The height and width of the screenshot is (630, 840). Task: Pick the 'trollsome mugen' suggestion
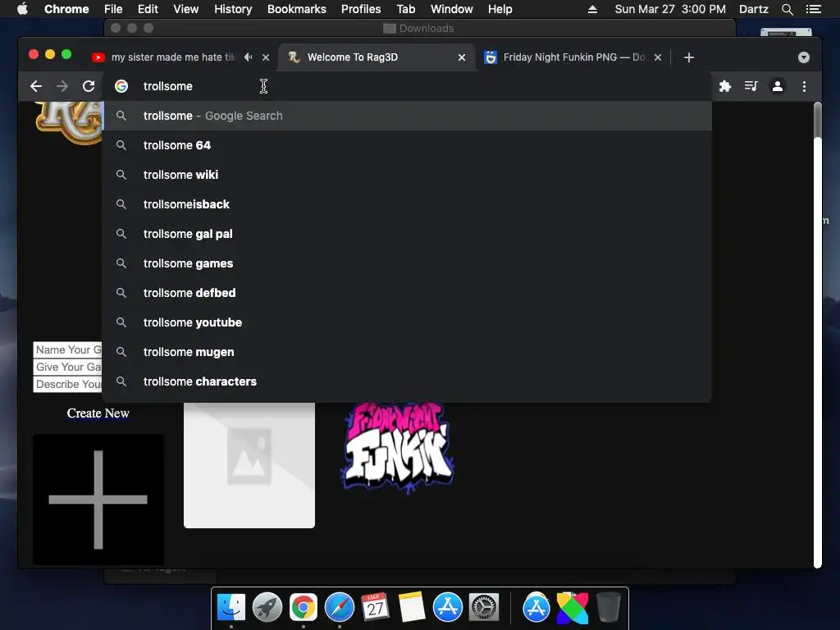point(407,352)
